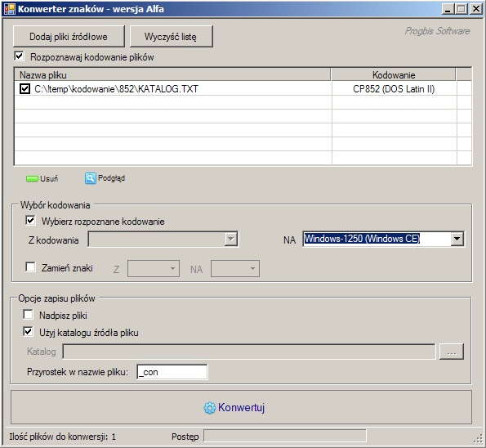Image resolution: width=486 pixels, height=448 pixels.
Task: Click the Wyczyść listę button
Action: click(171, 37)
